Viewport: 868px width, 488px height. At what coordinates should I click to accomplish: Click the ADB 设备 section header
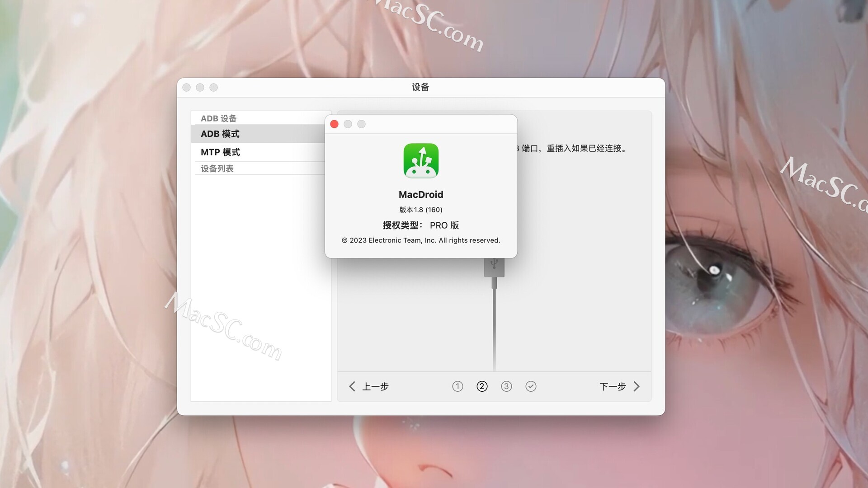(218, 118)
